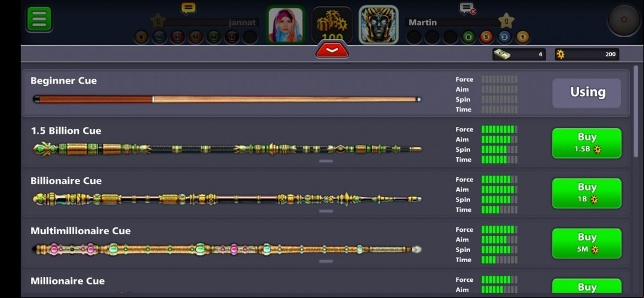Tap jannat's 11 ball

[x=178, y=37]
